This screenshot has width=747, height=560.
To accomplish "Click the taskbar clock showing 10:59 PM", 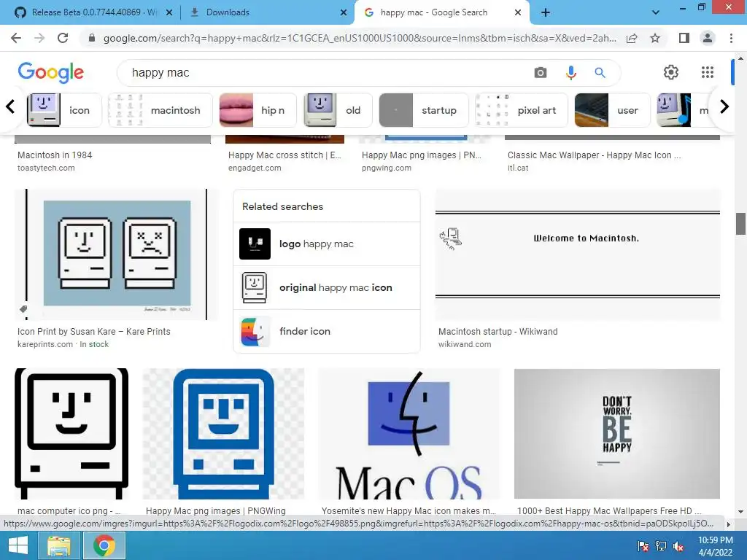I will [715, 546].
